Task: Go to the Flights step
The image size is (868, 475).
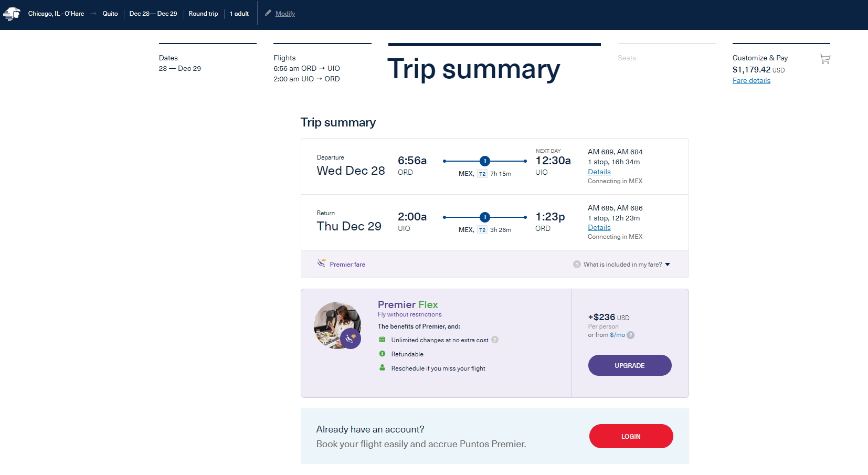Action: (306, 68)
